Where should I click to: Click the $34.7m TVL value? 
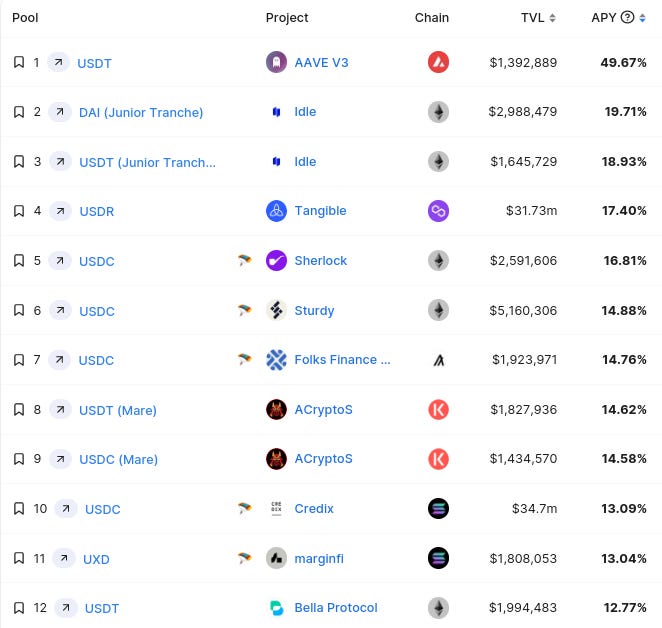click(534, 508)
